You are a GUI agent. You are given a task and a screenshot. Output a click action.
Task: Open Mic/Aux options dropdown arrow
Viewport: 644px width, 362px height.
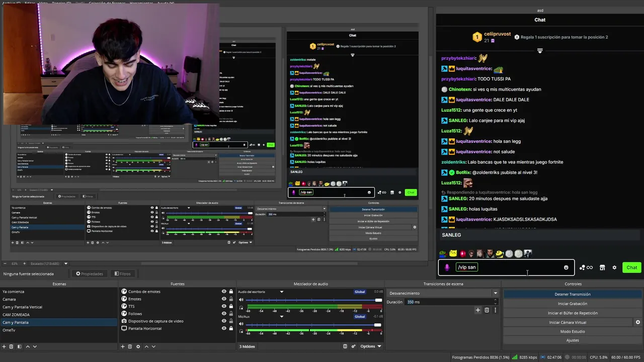282,317
